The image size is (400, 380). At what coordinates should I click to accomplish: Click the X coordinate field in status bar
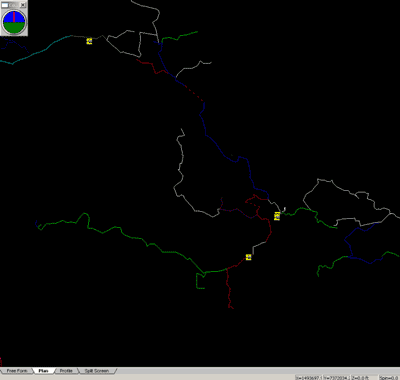[309, 378]
